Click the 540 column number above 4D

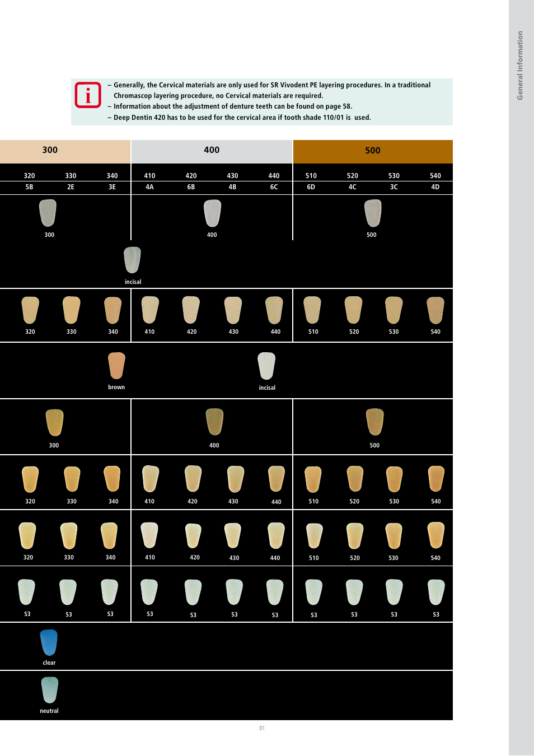[435, 176]
